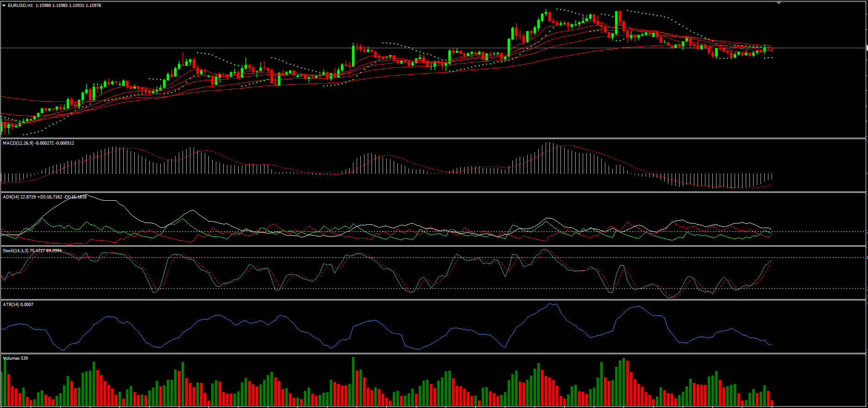Click the last red volume bar
868x408 pixels.
[x=772, y=403]
